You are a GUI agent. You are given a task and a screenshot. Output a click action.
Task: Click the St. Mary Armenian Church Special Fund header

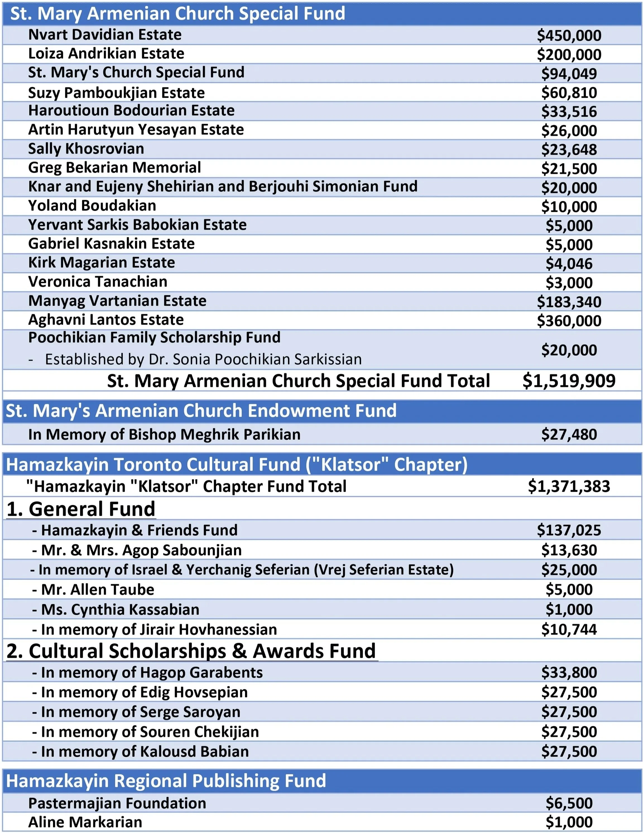pos(178,13)
